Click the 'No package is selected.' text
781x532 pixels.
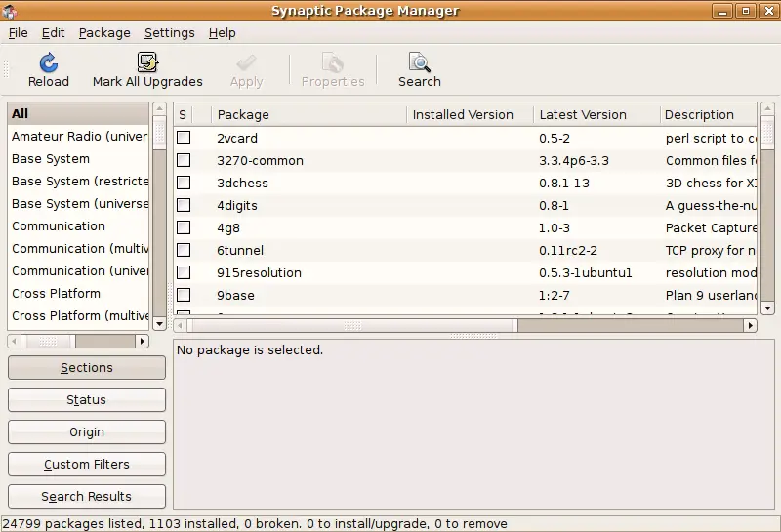(250, 349)
